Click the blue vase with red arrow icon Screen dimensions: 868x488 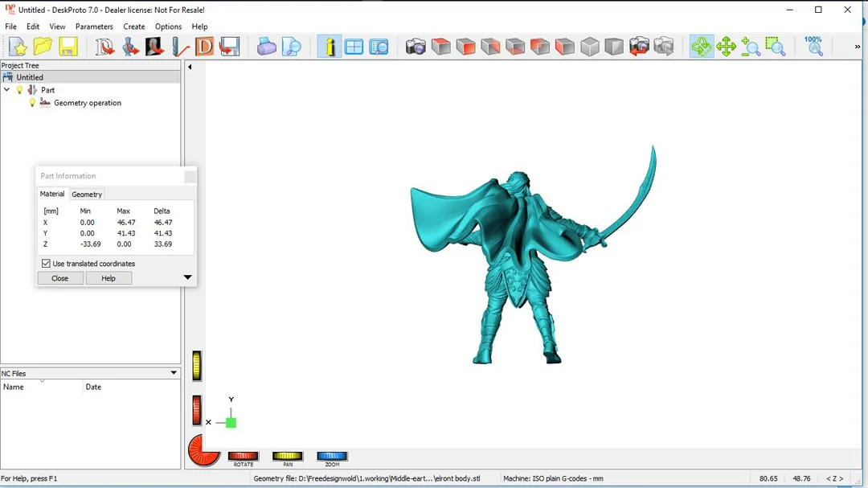[130, 47]
